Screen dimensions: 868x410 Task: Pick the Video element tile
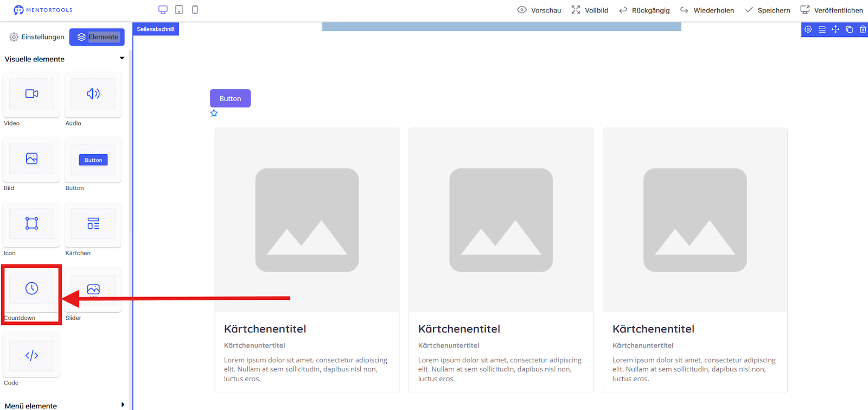pos(31,94)
